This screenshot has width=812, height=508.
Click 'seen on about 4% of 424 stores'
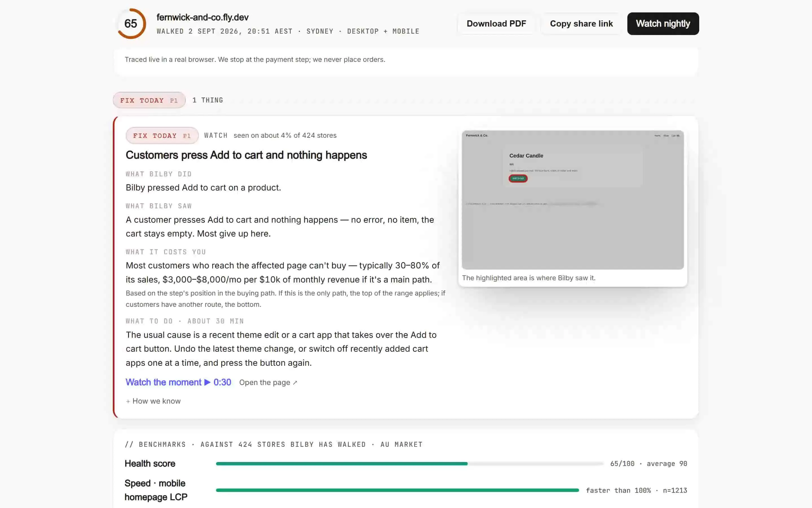(x=285, y=135)
